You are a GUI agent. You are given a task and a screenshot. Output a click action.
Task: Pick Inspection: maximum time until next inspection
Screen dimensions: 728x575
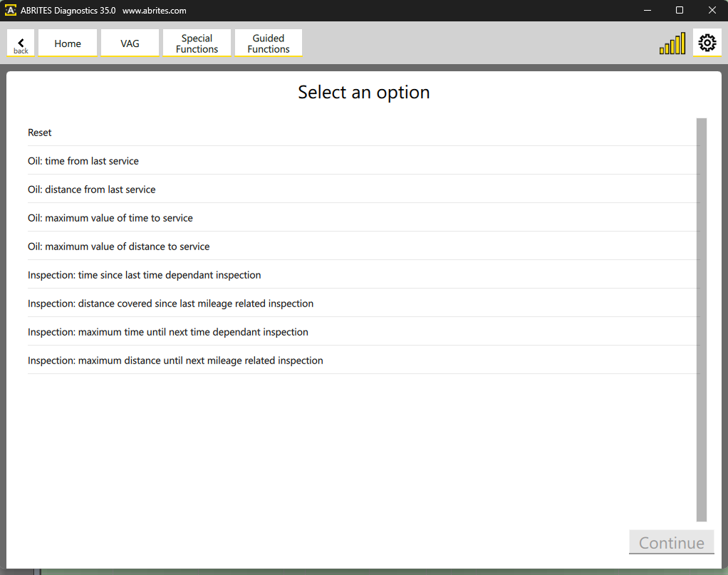(x=363, y=331)
